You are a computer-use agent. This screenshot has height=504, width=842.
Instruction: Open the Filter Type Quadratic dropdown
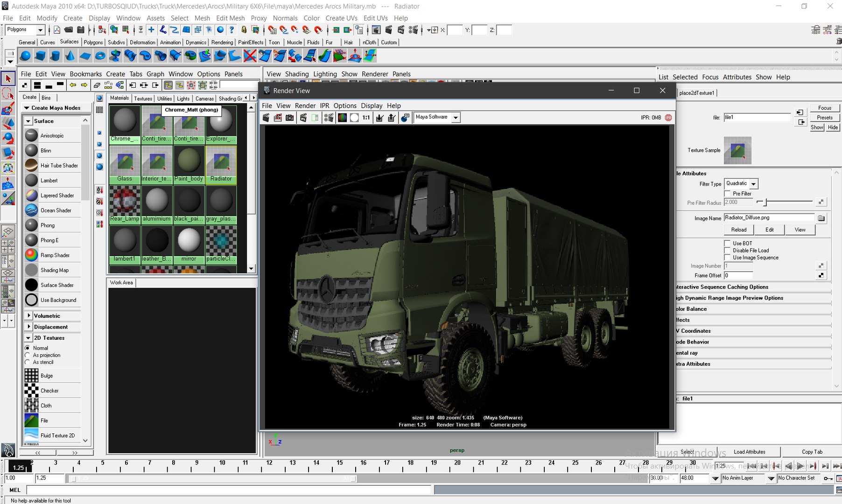tap(753, 184)
